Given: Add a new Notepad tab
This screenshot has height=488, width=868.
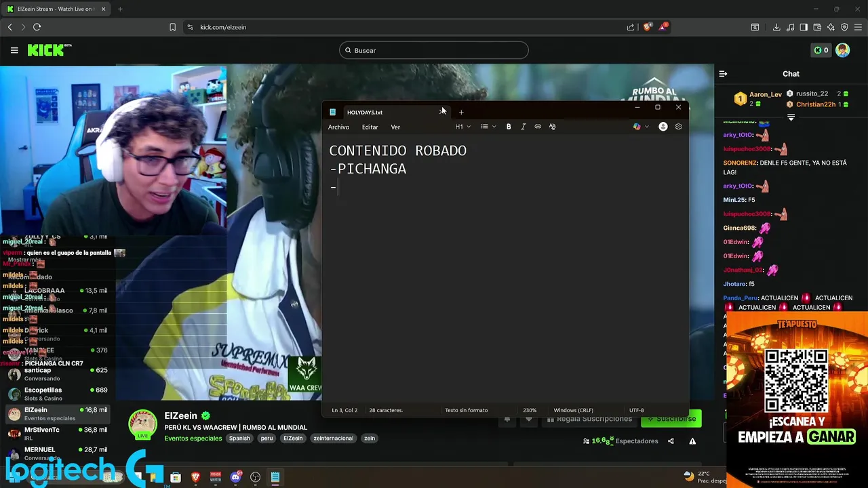Looking at the screenshot, I should pyautogui.click(x=461, y=113).
